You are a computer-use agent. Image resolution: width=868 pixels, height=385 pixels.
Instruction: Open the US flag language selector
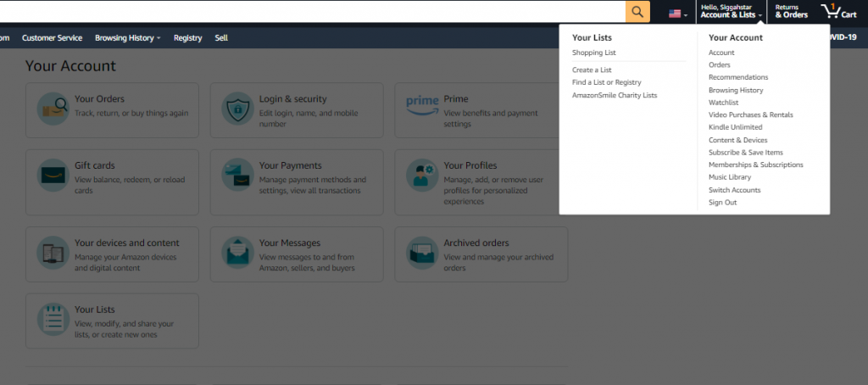[677, 14]
